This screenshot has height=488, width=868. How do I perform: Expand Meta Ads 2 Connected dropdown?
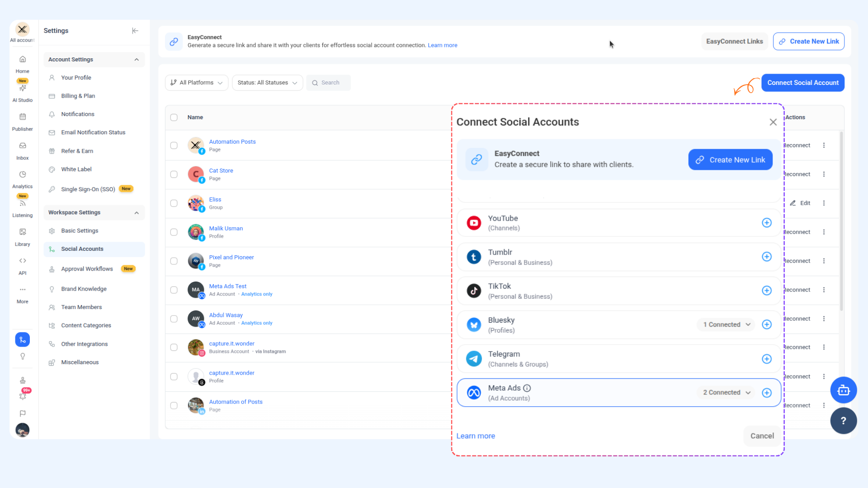(x=726, y=393)
